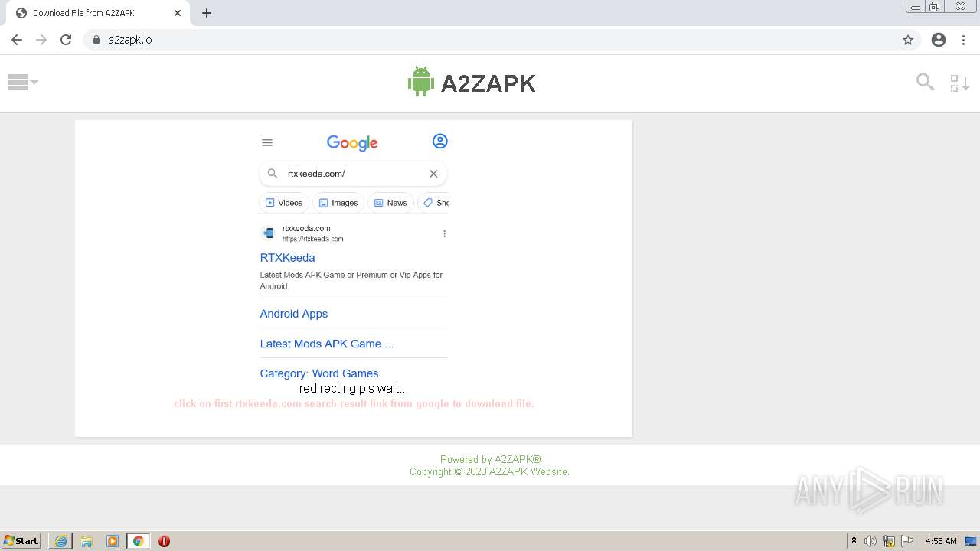This screenshot has height=551, width=980.
Task: Open the Android Apps link
Action: click(x=294, y=314)
